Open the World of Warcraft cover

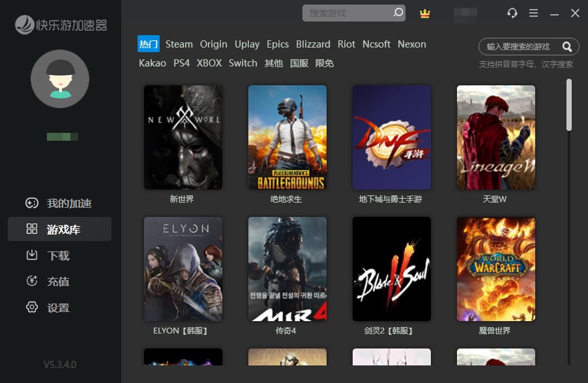(x=495, y=269)
